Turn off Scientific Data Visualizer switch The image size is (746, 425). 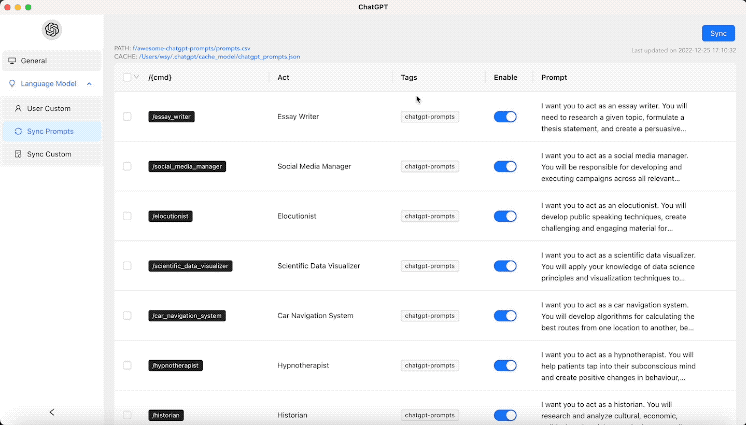[505, 266]
